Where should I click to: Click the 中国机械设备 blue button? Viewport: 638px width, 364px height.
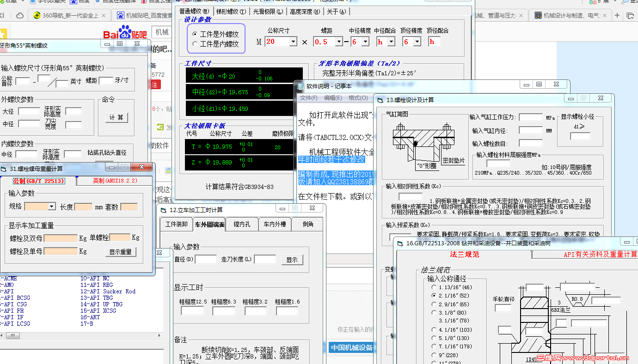[351, 347]
